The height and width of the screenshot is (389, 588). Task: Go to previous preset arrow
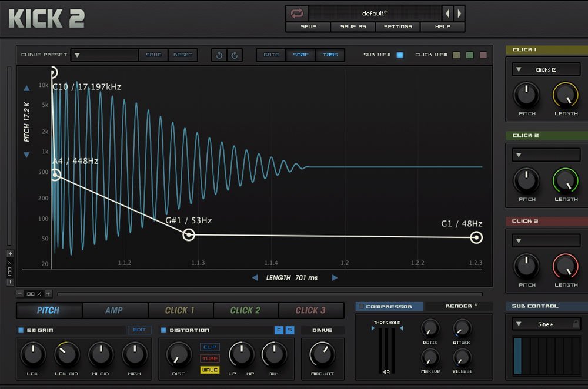coord(447,14)
